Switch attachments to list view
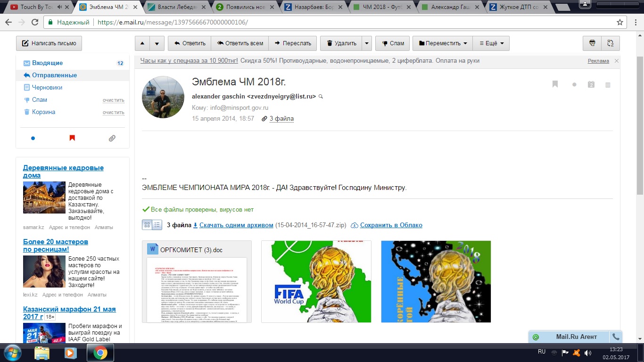Image resolution: width=644 pixels, height=362 pixels. pos(157,225)
